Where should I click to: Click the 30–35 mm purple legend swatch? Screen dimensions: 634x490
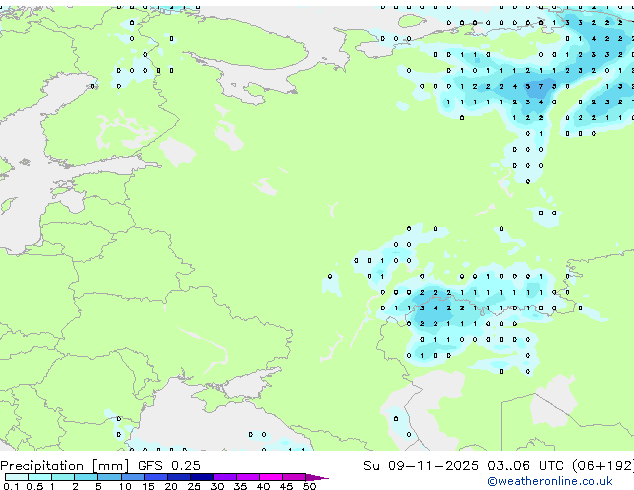click(225, 477)
